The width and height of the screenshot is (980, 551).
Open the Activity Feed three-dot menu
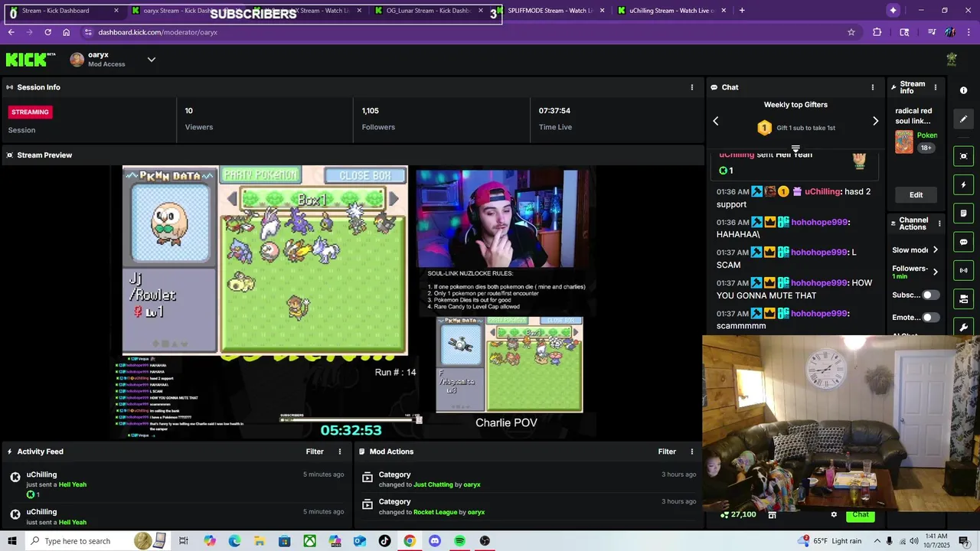(x=340, y=452)
